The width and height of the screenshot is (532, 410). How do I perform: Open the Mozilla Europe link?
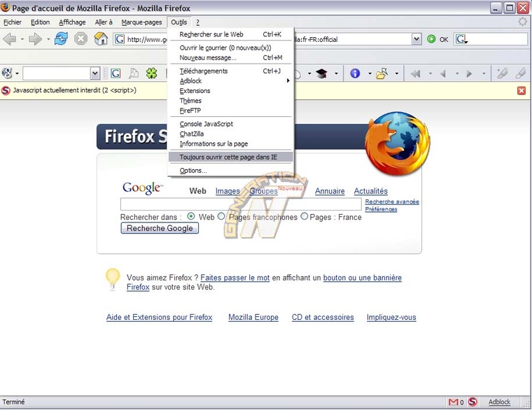(253, 318)
